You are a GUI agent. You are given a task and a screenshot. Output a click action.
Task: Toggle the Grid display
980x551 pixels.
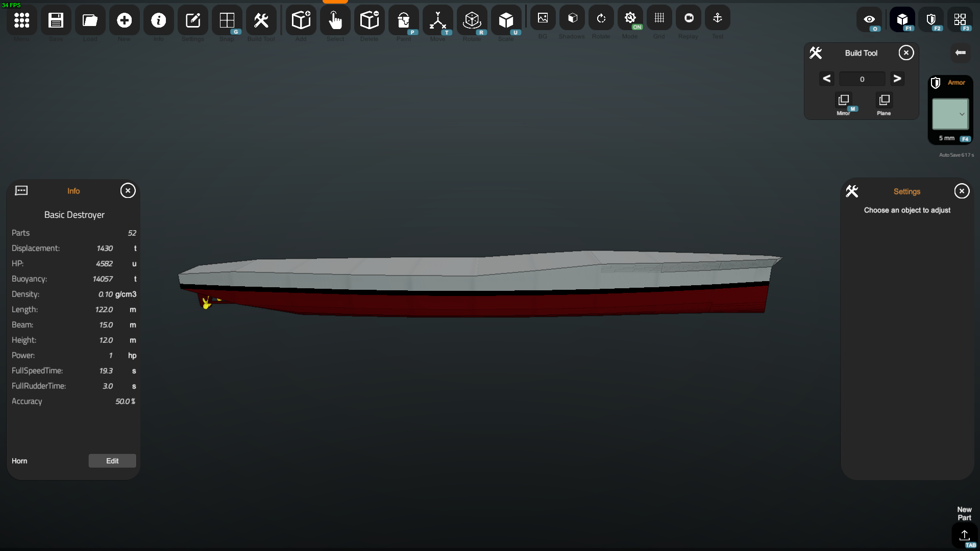pos(659,18)
